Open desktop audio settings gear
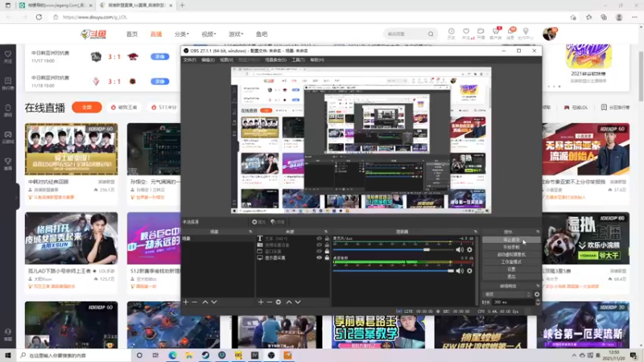Viewport: 644px width, 362px height. pyautogui.click(x=469, y=271)
